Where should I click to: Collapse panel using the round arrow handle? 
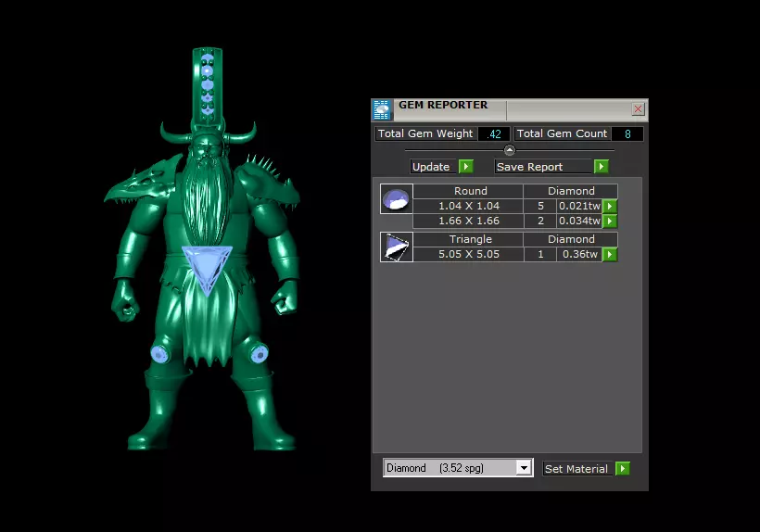pos(510,150)
